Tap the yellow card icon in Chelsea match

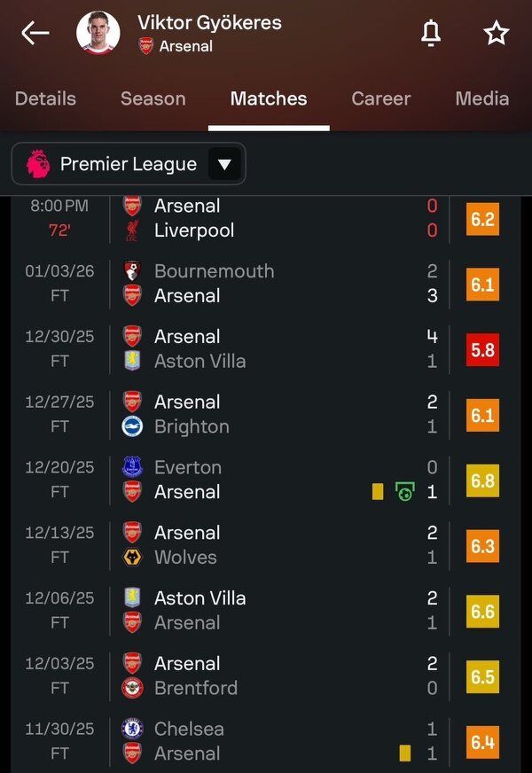point(404,753)
